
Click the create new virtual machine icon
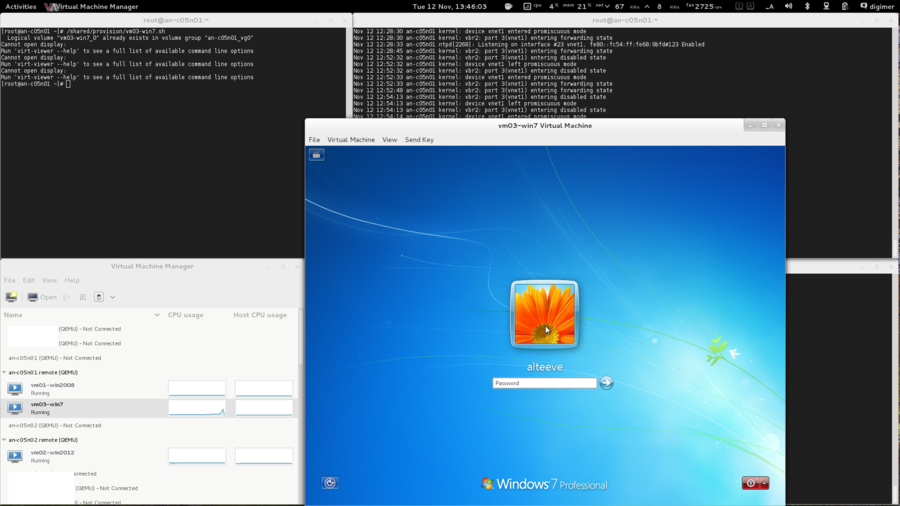tap(11, 297)
